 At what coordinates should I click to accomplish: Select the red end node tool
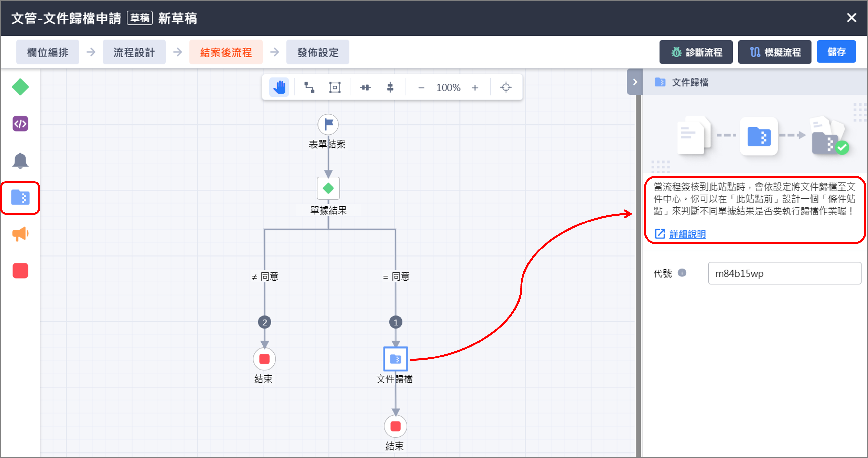[20, 271]
